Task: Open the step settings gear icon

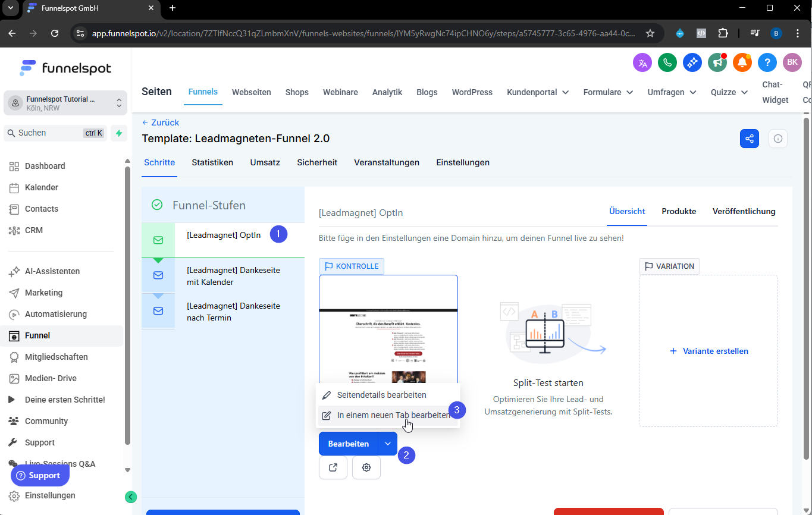Action: [366, 467]
